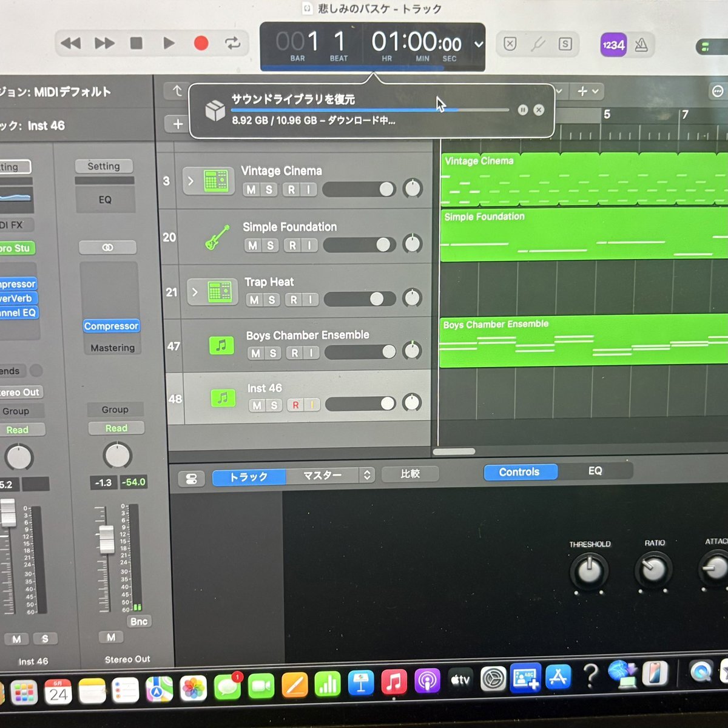Click the up-arrow button above track list

[x=177, y=91]
